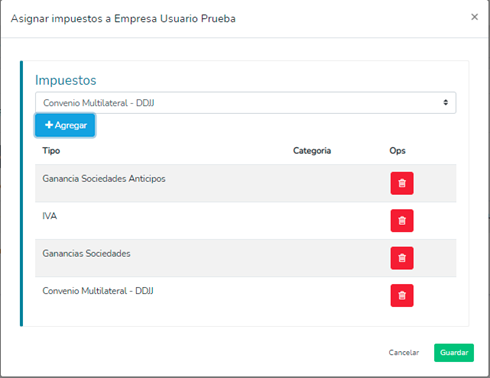This screenshot has width=490, height=378.
Task: Click the dropdown arrows on the Impuestos select
Action: point(446,103)
